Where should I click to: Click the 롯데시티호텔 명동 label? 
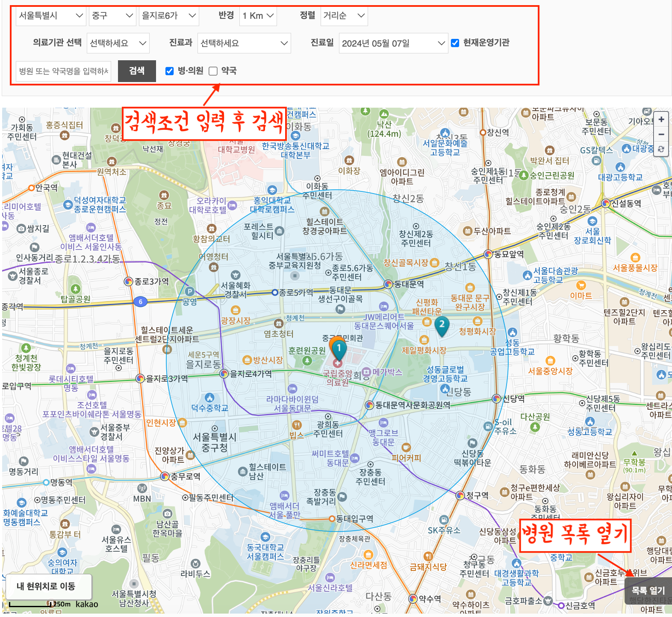coord(71,383)
